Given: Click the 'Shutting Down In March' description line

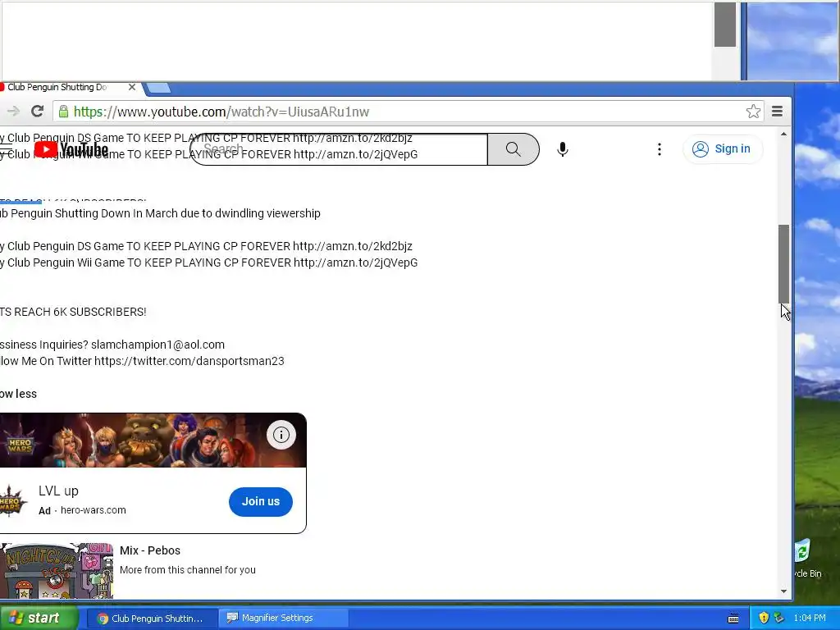Looking at the screenshot, I should (160, 213).
